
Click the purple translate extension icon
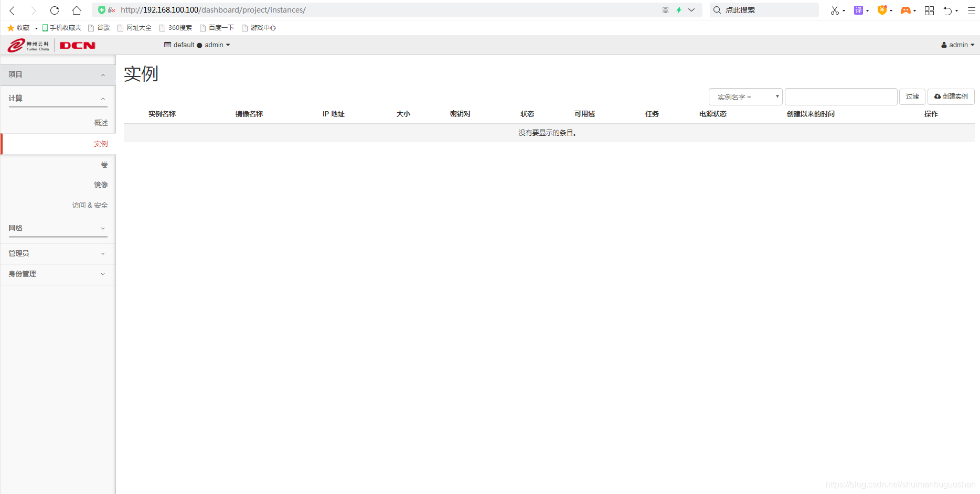pos(858,10)
